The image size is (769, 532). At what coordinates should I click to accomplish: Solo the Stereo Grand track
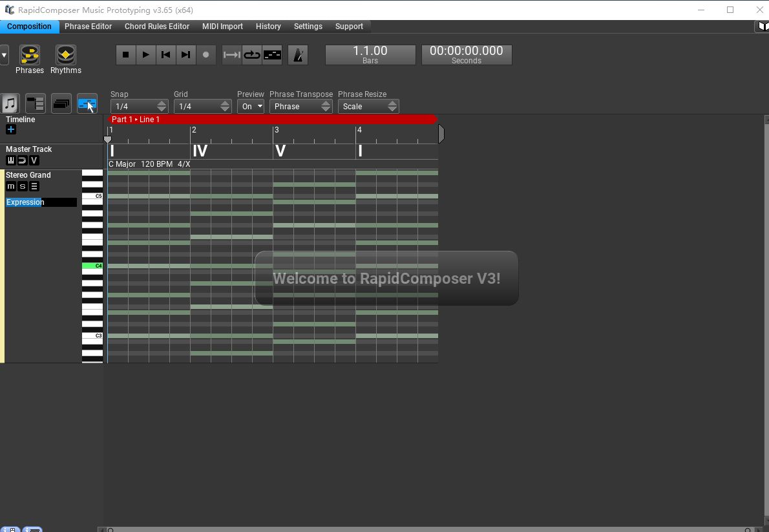click(x=23, y=186)
